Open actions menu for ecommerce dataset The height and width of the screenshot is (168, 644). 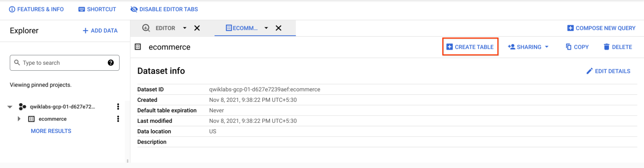118,119
